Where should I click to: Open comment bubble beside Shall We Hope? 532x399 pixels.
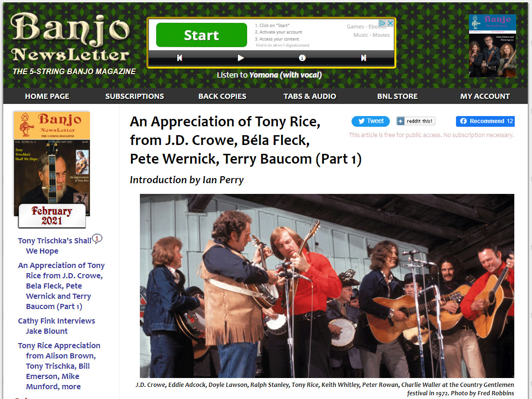97,239
